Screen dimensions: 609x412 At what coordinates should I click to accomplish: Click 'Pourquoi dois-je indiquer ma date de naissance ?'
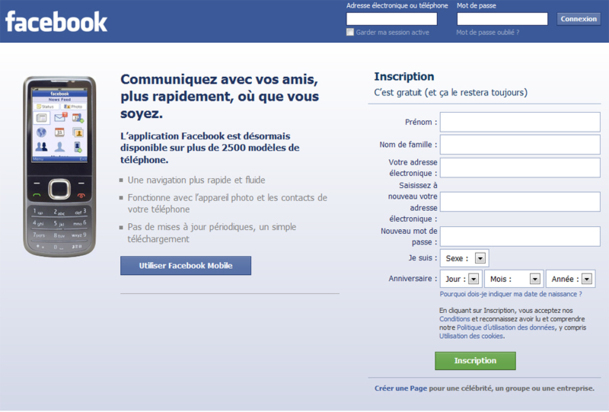tap(510, 294)
